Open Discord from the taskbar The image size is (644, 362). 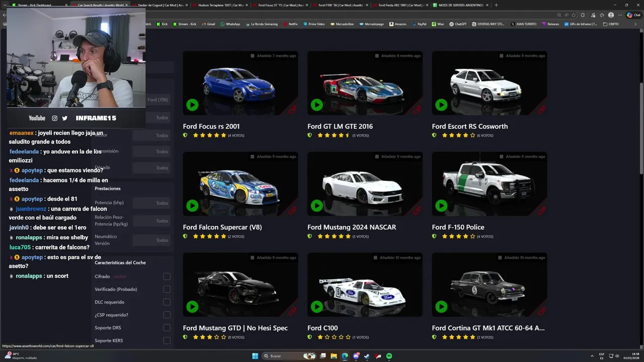pyautogui.click(x=356, y=356)
